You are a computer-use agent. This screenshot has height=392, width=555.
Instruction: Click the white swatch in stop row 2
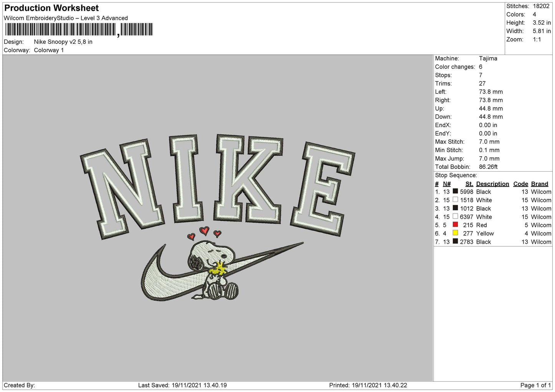pyautogui.click(x=455, y=200)
